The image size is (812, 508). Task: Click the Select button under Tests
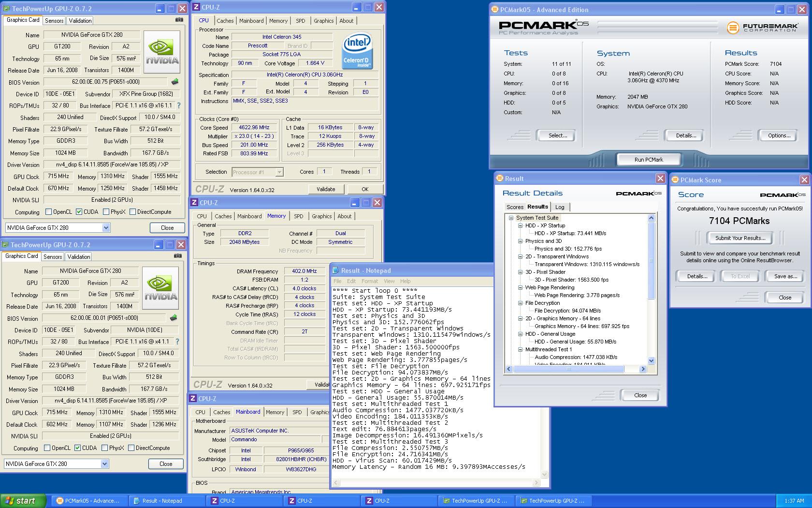[x=557, y=135]
